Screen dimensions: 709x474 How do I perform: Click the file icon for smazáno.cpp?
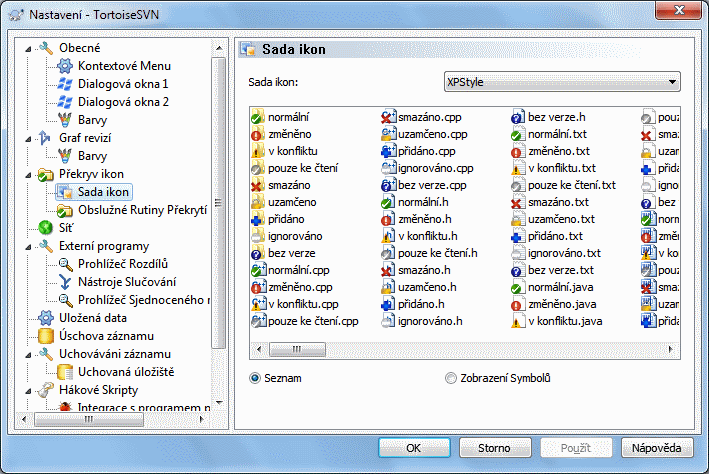click(388, 117)
